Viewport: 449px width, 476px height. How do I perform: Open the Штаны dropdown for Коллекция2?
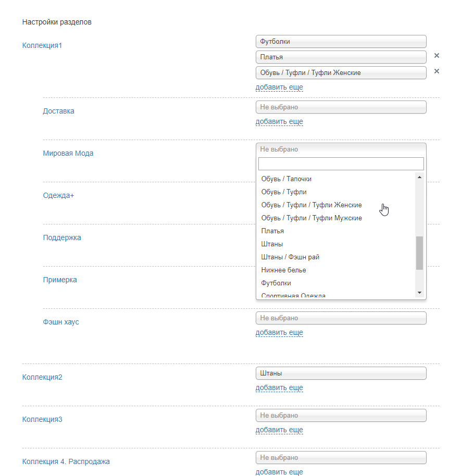[341, 373]
